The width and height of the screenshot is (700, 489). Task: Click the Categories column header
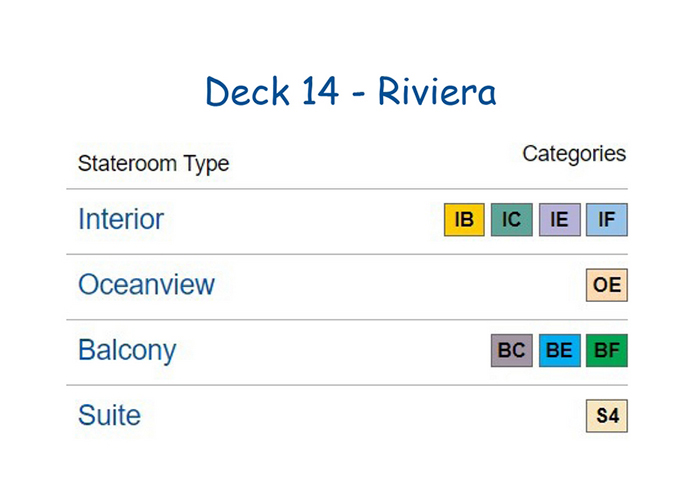(x=574, y=154)
